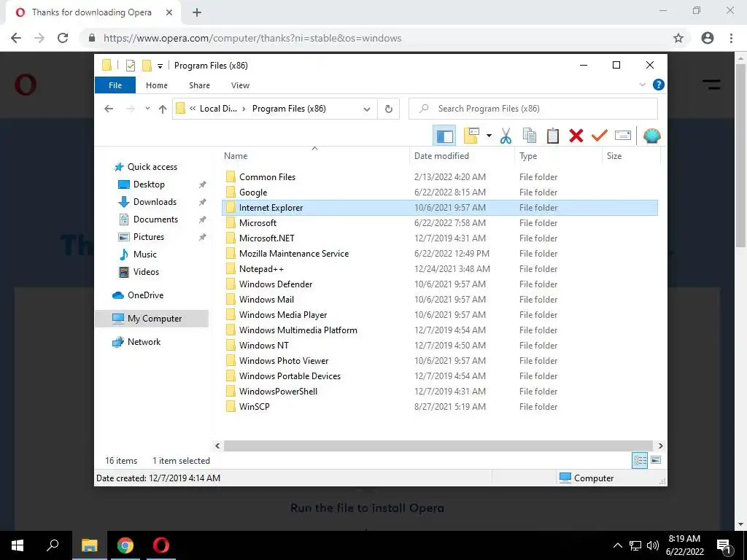Select the Windows Media Player folder
747x560 pixels.
click(x=440, y=315)
